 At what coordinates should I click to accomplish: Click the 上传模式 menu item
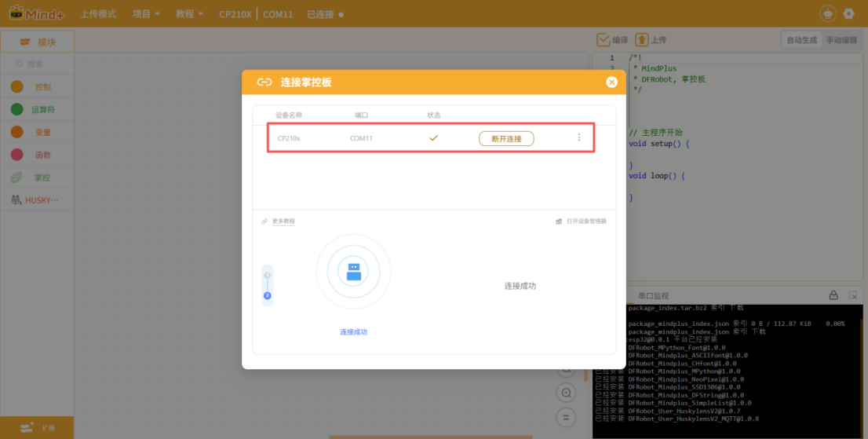(98, 14)
